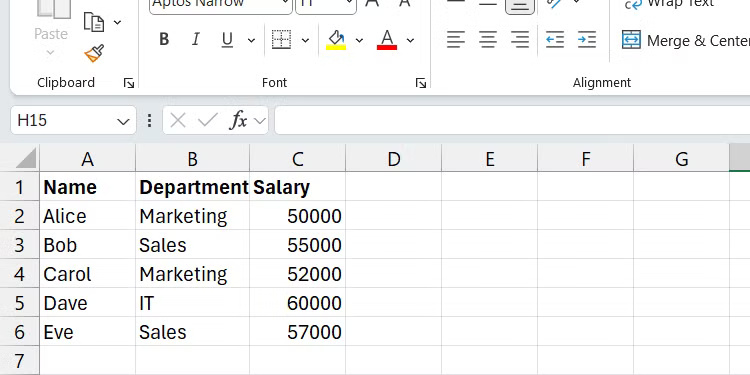The image size is (750, 375).
Task: Click the Cancel entry X icon
Action: (x=177, y=121)
